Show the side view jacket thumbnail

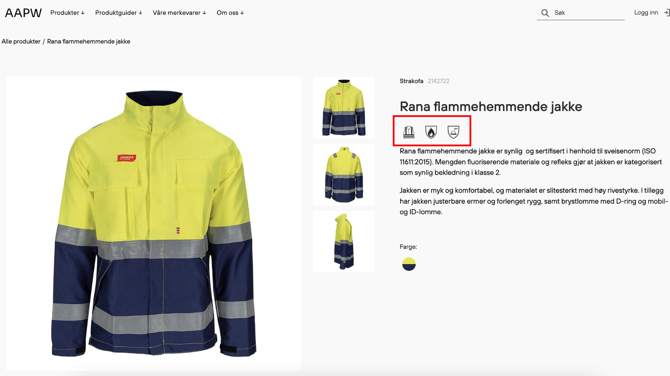344,241
